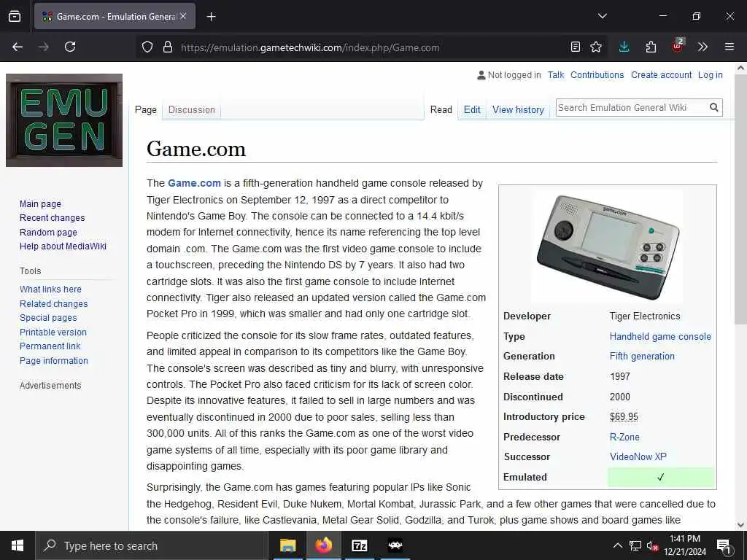This screenshot has width=747, height=560.
Task: Open 7-Zip taskbar icon
Action: click(x=359, y=545)
